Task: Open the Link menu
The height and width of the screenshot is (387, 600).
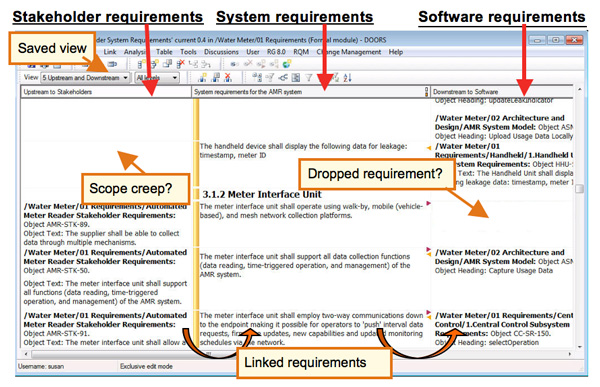Action: 110,52
